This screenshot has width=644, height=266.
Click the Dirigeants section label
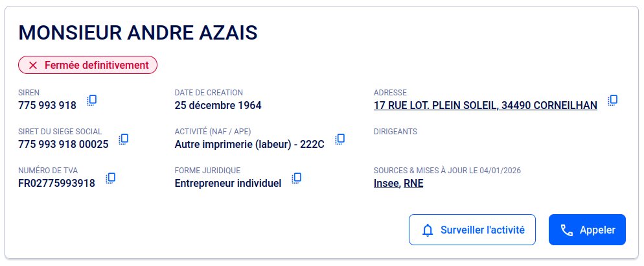(395, 132)
